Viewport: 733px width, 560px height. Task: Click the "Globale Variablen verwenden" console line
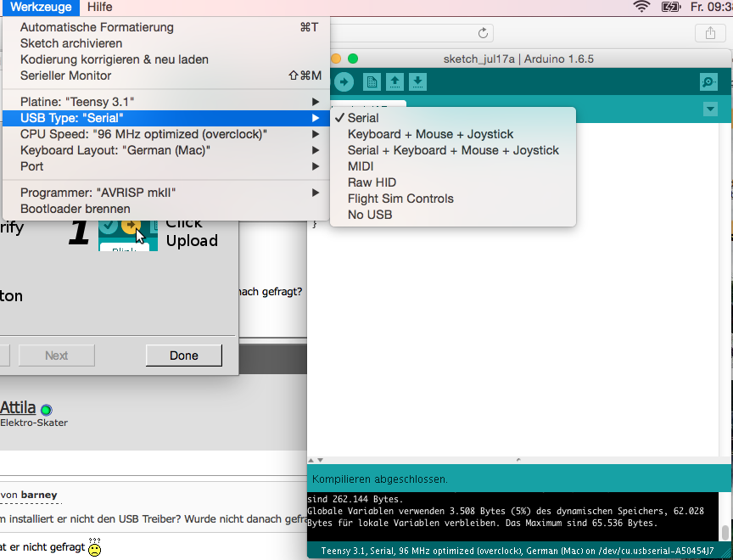[x=505, y=511]
